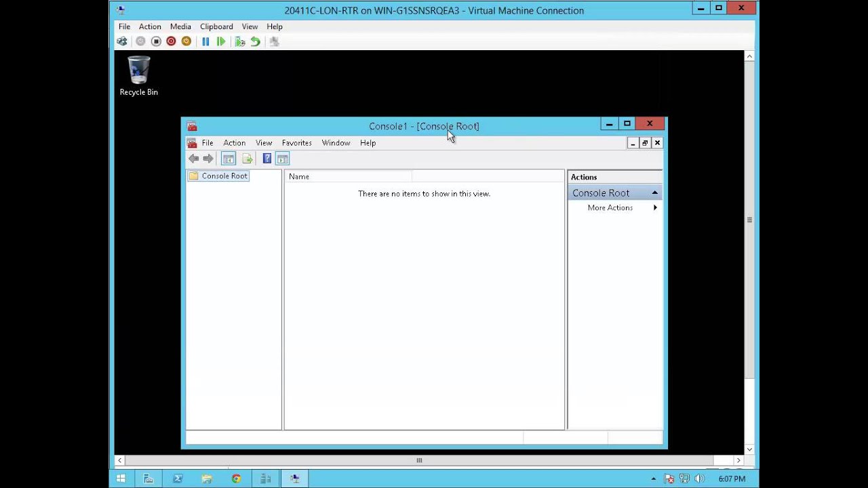
Task: Close the inner Console Root child window
Action: point(657,143)
